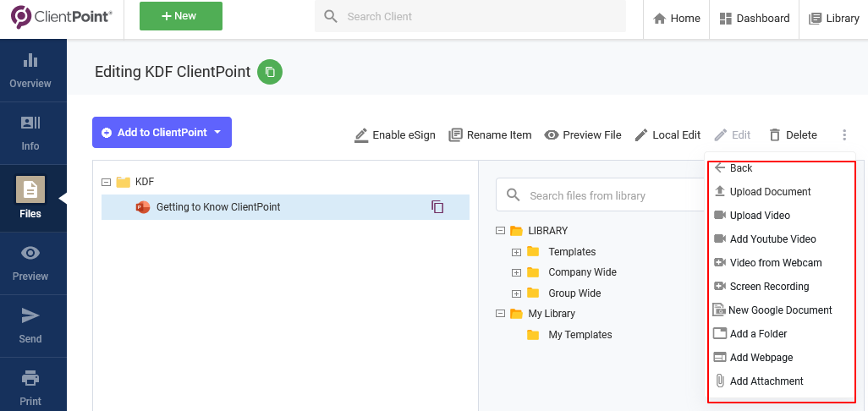Open the three-dot more options menu
868x411 pixels.
[843, 135]
